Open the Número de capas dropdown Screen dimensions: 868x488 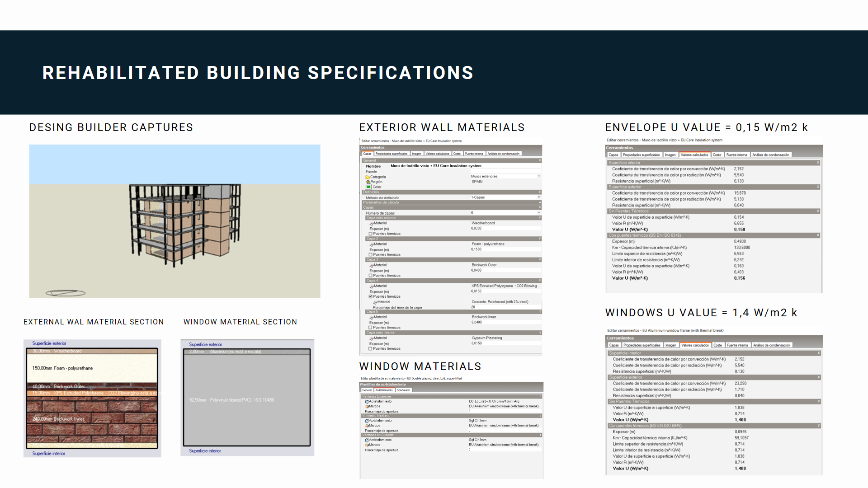click(x=539, y=213)
